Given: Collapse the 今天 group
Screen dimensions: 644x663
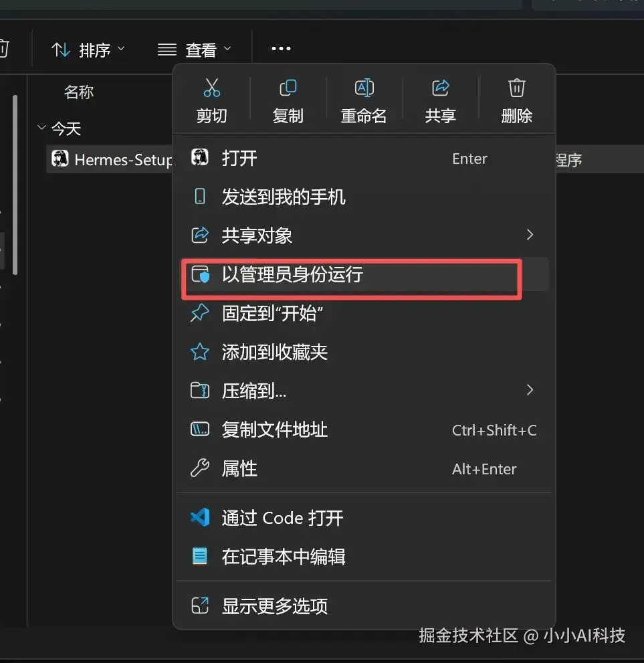Looking at the screenshot, I should tap(41, 127).
